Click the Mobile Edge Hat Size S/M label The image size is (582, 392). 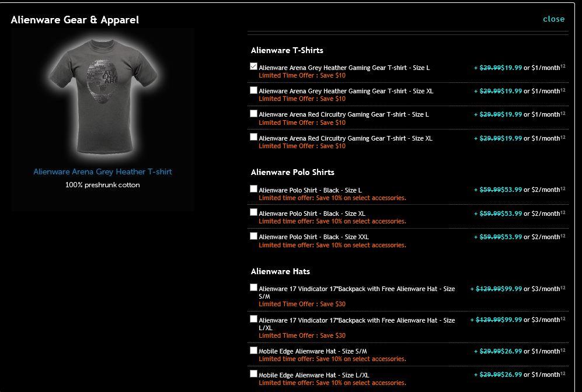coord(312,351)
